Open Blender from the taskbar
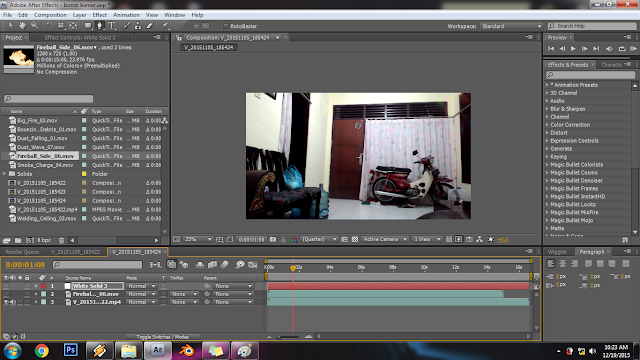The image size is (640, 360). point(187,351)
